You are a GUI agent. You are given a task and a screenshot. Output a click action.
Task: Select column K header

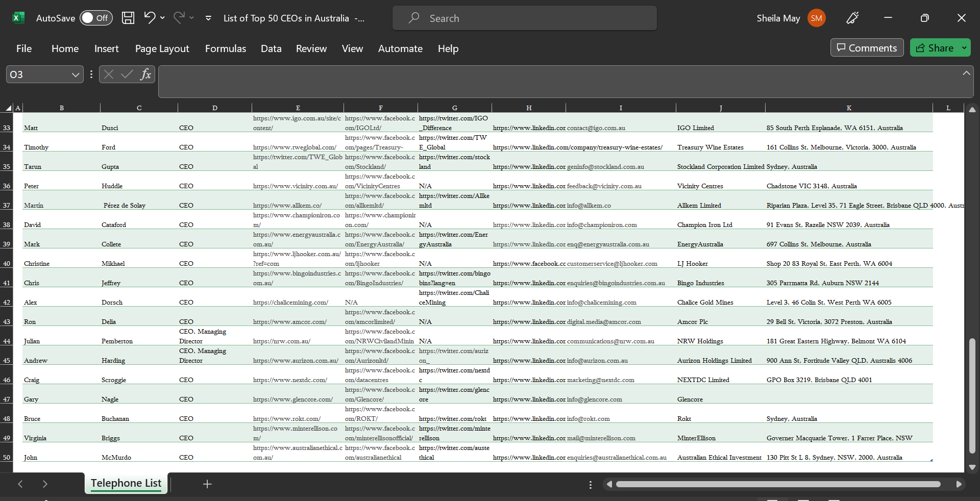849,108
